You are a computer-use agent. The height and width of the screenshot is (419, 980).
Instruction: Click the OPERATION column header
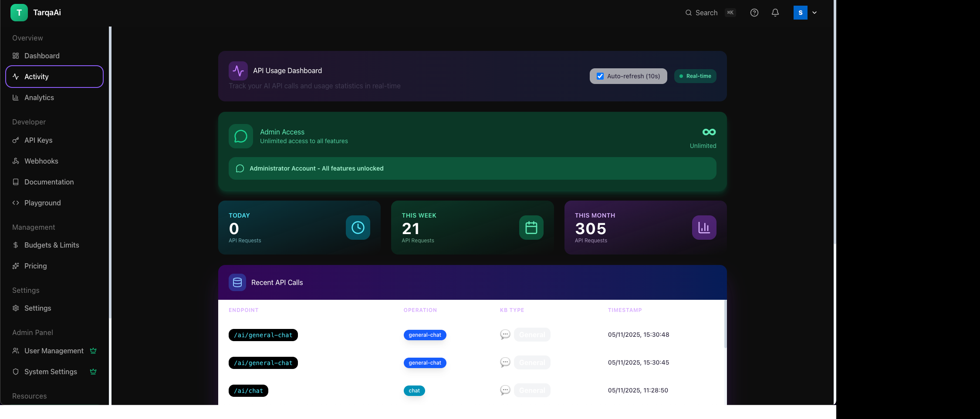(x=420, y=310)
